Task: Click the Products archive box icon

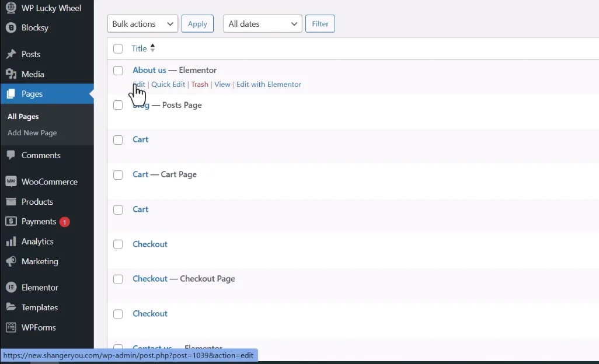Action: (x=11, y=201)
